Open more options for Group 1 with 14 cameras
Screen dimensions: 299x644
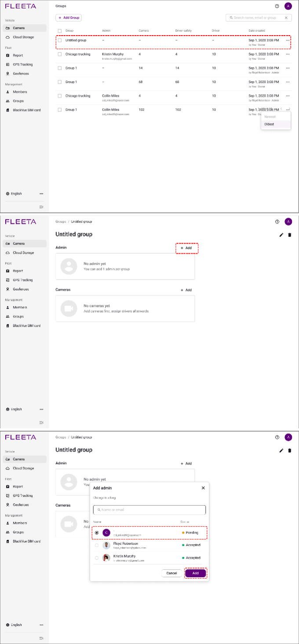click(x=288, y=68)
